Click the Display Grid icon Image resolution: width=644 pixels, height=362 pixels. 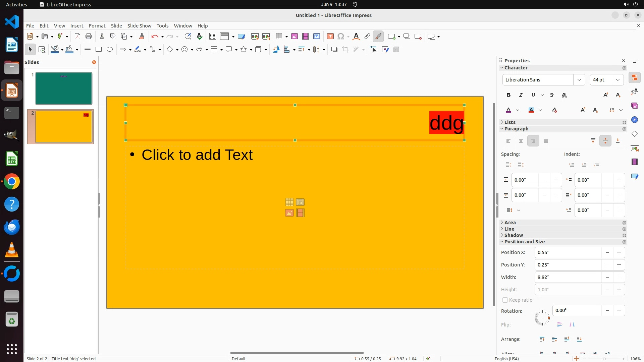click(x=213, y=37)
